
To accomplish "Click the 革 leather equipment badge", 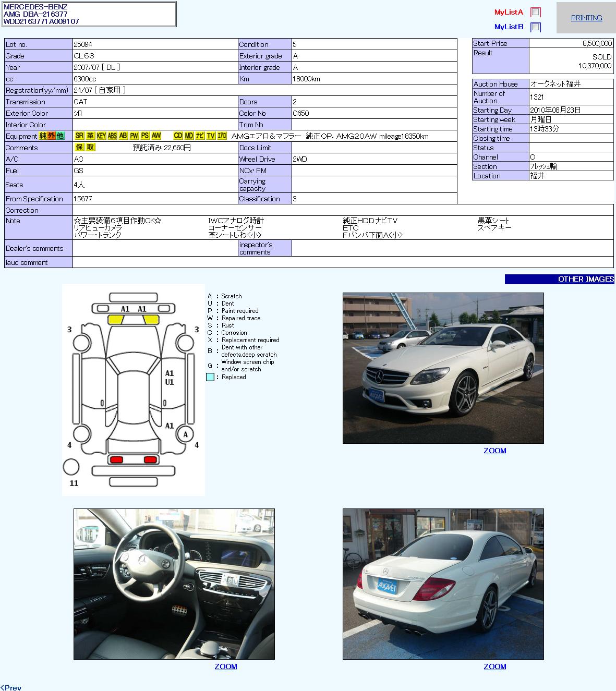I will (91, 136).
